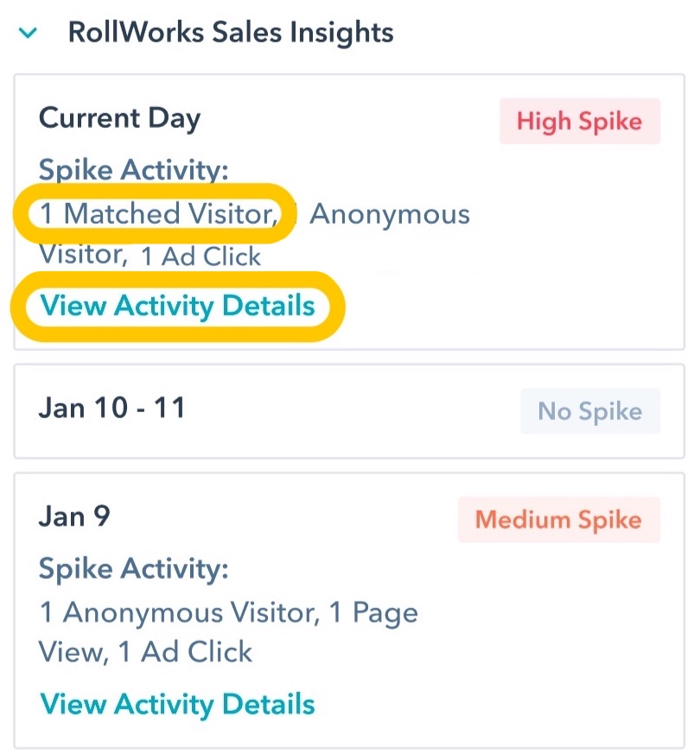Open View Activity Details for Jan 9
Viewport: 700px width, 755px height.
tap(177, 703)
